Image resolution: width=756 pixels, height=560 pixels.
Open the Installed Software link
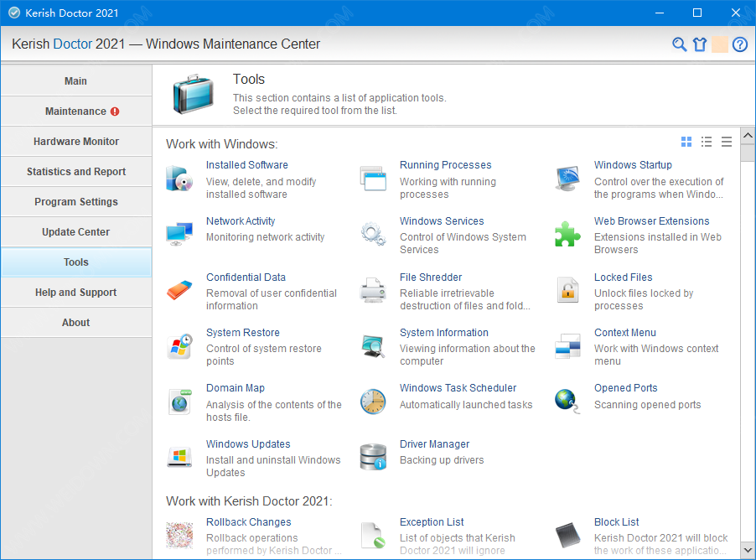247,165
